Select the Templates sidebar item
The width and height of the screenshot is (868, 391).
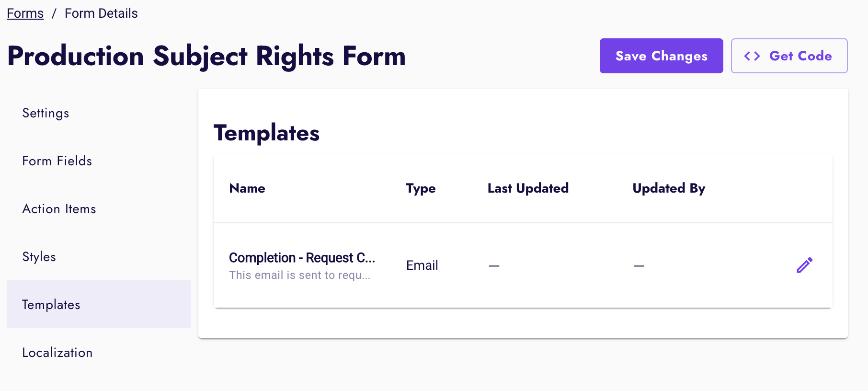coord(51,305)
